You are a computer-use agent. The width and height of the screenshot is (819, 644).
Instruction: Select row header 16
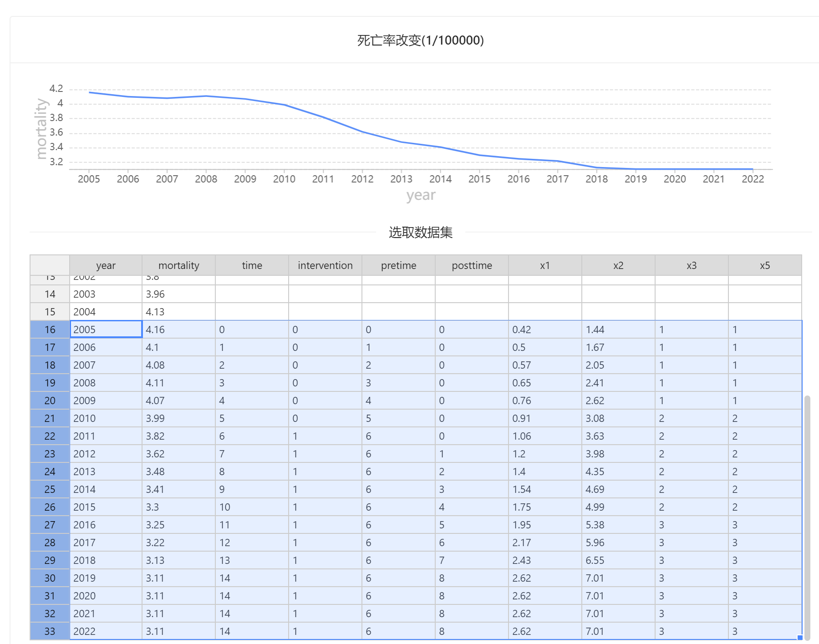click(50, 330)
